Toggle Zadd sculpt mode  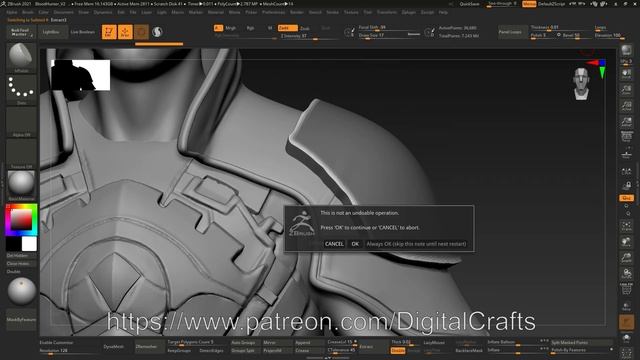tap(287, 28)
